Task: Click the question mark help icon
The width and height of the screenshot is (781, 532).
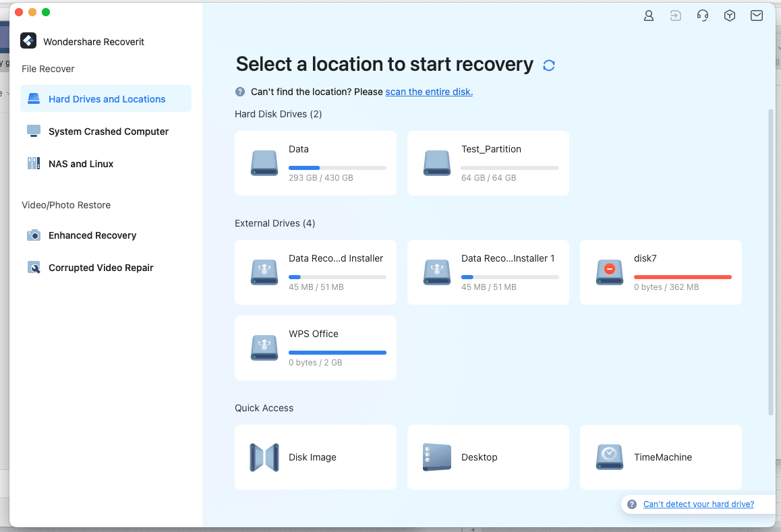Action: pos(240,92)
